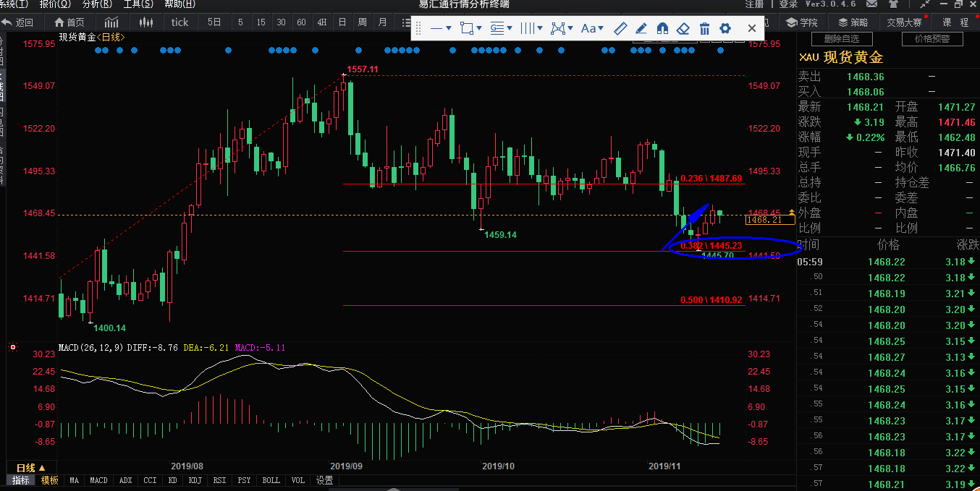This screenshot has height=491, width=980.
Task: Close the floating drawing toolbar
Action: pyautogui.click(x=751, y=29)
